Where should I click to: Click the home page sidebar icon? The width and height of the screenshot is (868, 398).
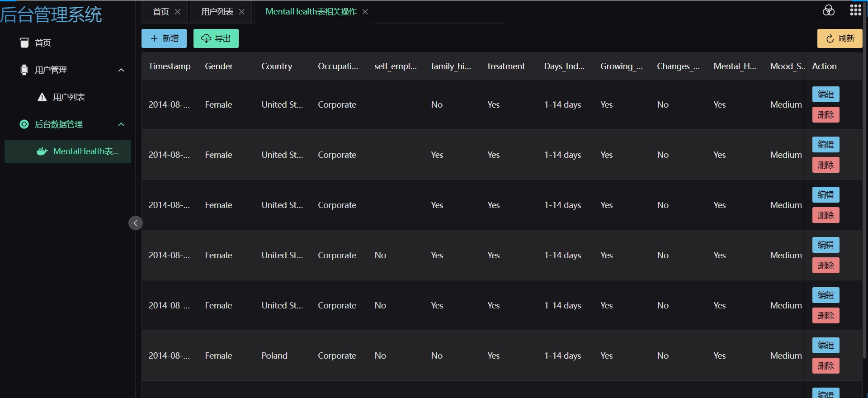pos(24,43)
